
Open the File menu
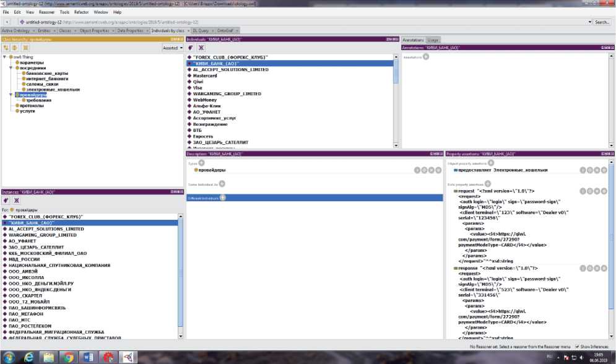point(6,12)
